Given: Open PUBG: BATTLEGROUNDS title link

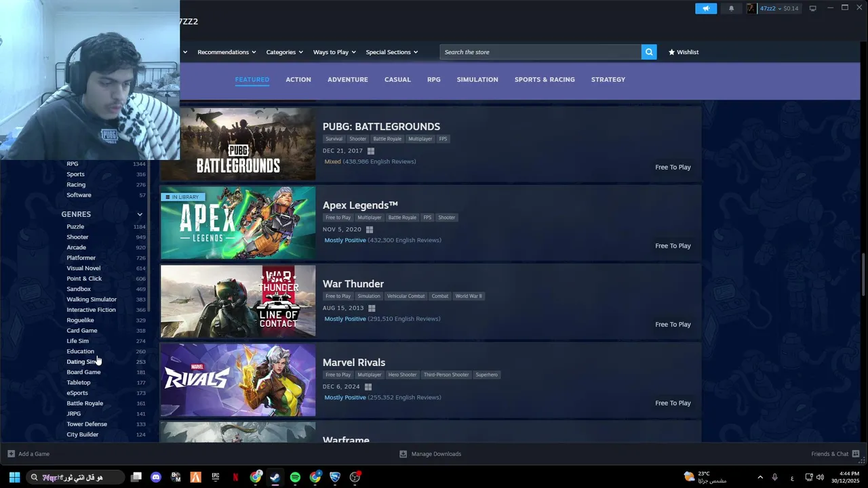Looking at the screenshot, I should (x=381, y=126).
